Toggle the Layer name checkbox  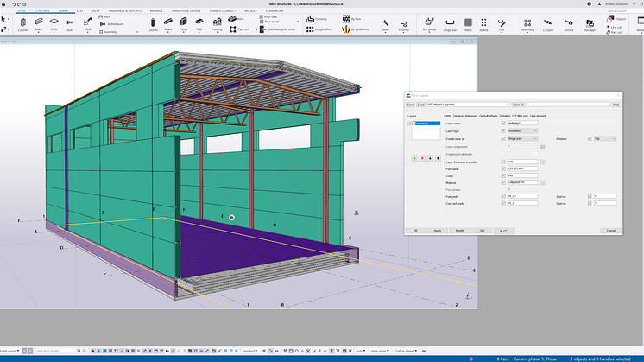(x=503, y=123)
